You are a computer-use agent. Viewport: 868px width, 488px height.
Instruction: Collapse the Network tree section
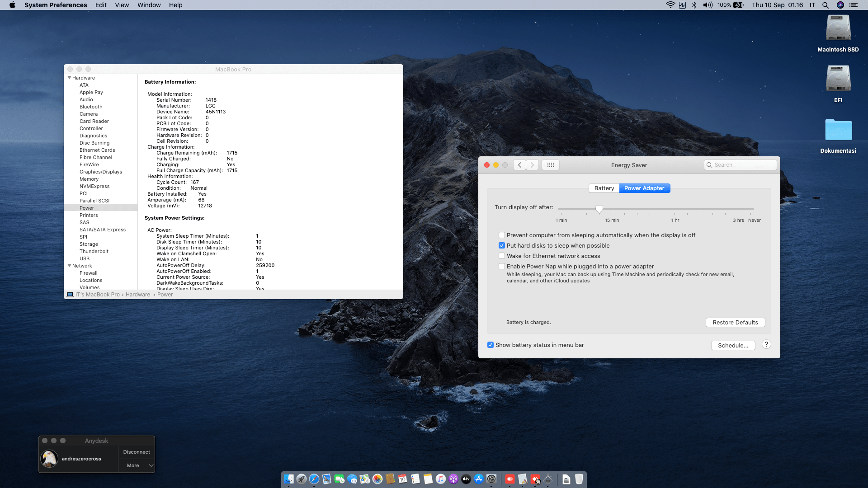(x=69, y=266)
